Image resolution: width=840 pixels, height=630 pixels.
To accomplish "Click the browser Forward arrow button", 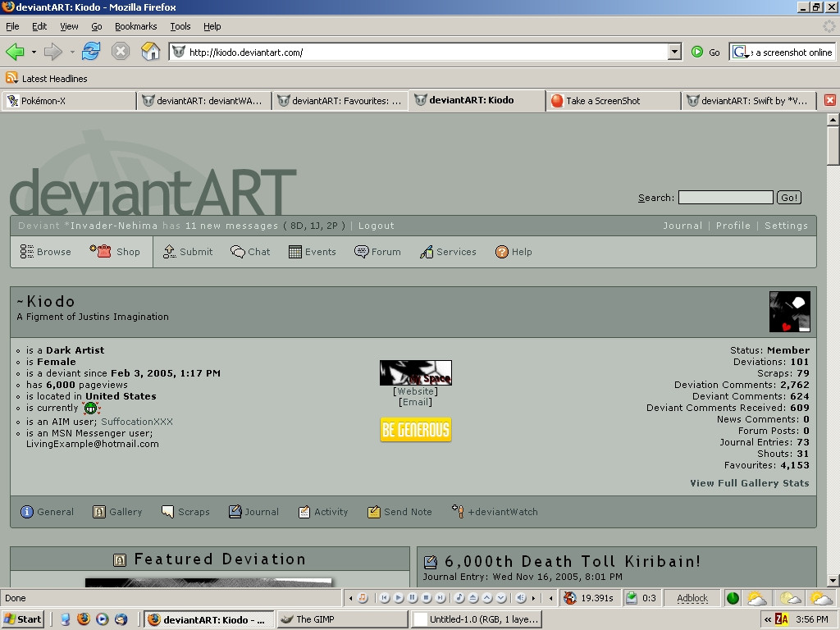I will click(x=53, y=52).
